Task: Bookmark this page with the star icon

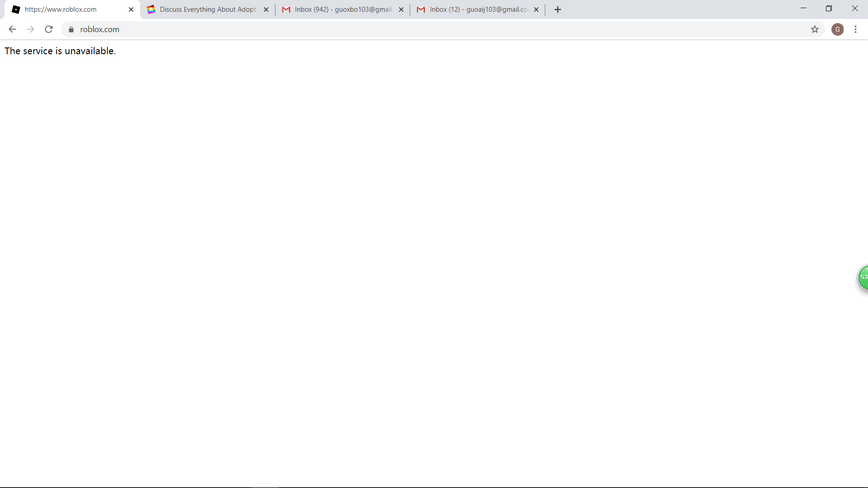Action: (815, 29)
